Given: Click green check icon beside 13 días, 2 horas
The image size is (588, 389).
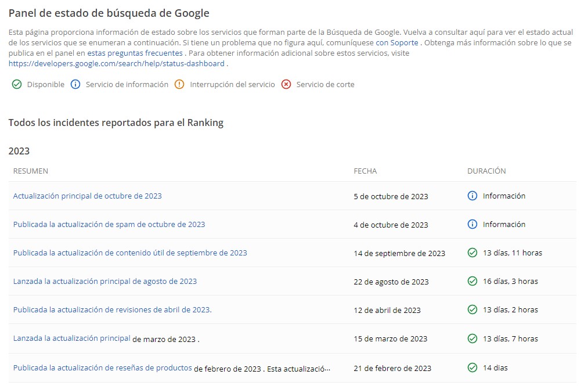Looking at the screenshot, I should point(472,310).
